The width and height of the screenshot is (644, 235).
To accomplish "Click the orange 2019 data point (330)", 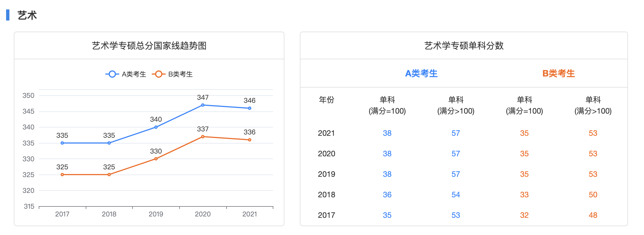I will [156, 159].
